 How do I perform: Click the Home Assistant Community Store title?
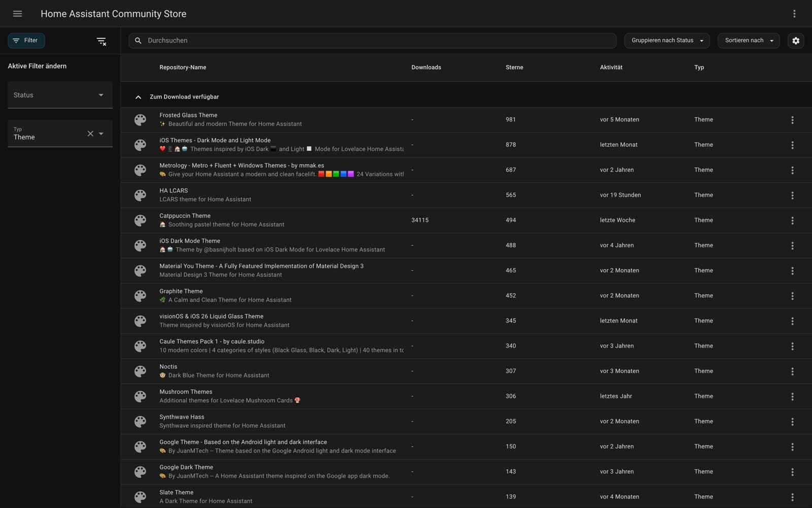(113, 14)
